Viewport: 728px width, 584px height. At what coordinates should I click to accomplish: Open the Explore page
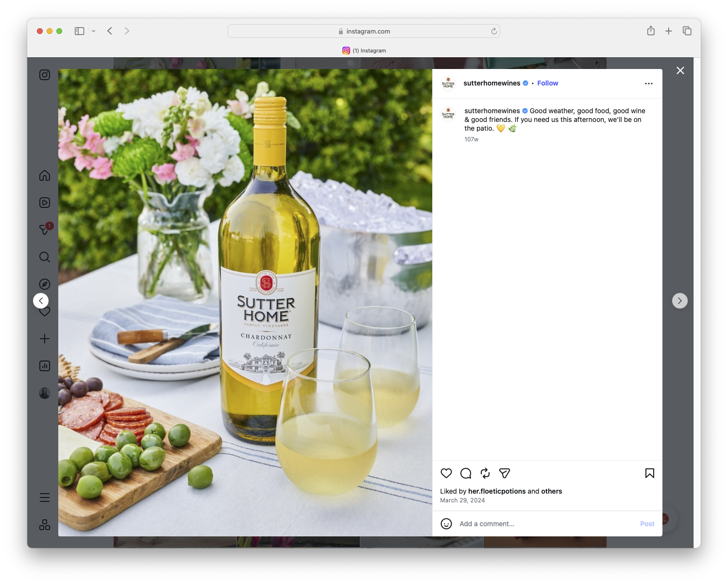click(x=44, y=284)
